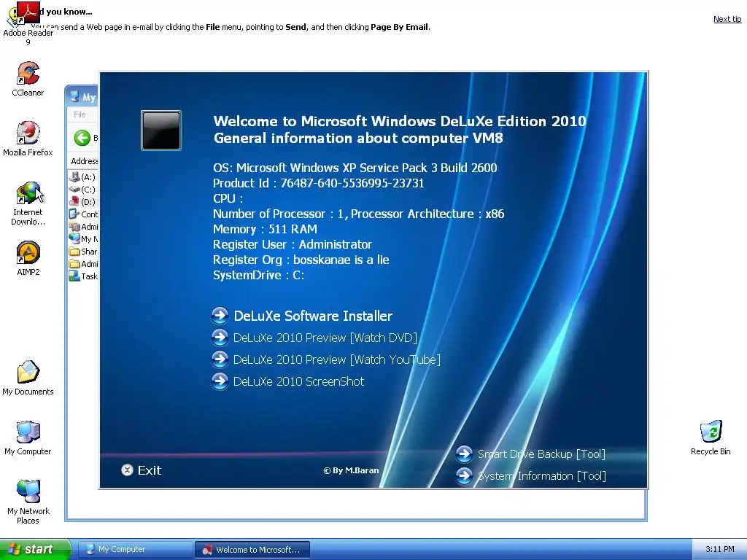Open DeLuXe 2010 ScreenShot link
747x560 pixels.
pyautogui.click(x=298, y=381)
